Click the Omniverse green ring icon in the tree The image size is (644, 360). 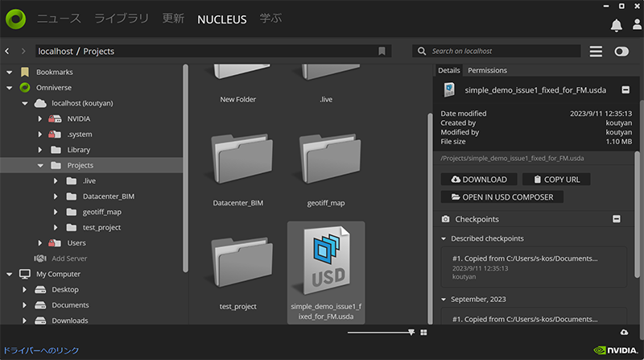[x=25, y=88]
